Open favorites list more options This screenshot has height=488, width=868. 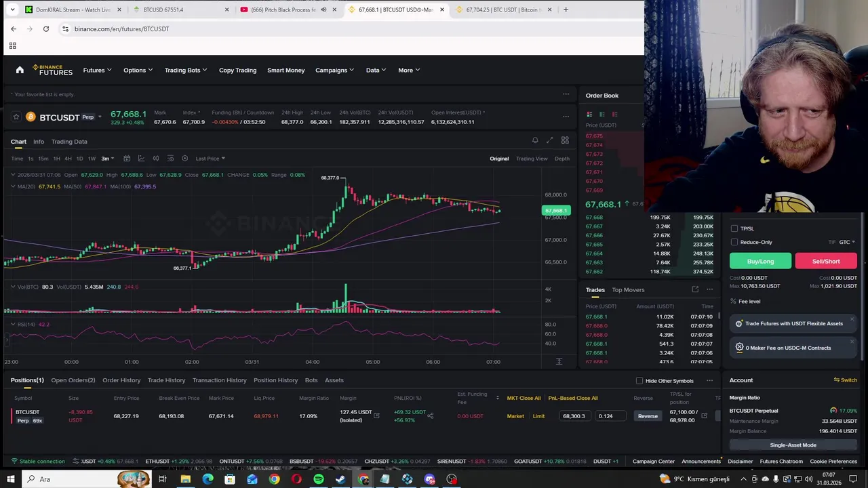tap(566, 94)
